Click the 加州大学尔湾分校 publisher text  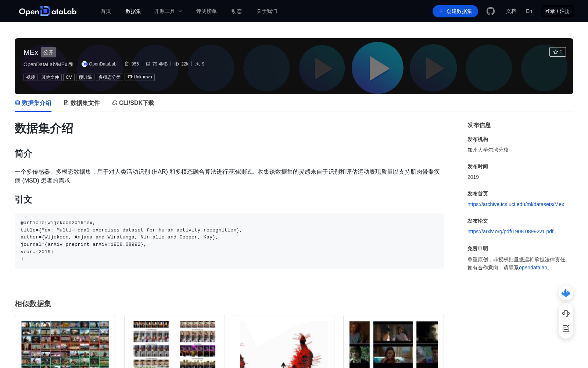click(488, 150)
